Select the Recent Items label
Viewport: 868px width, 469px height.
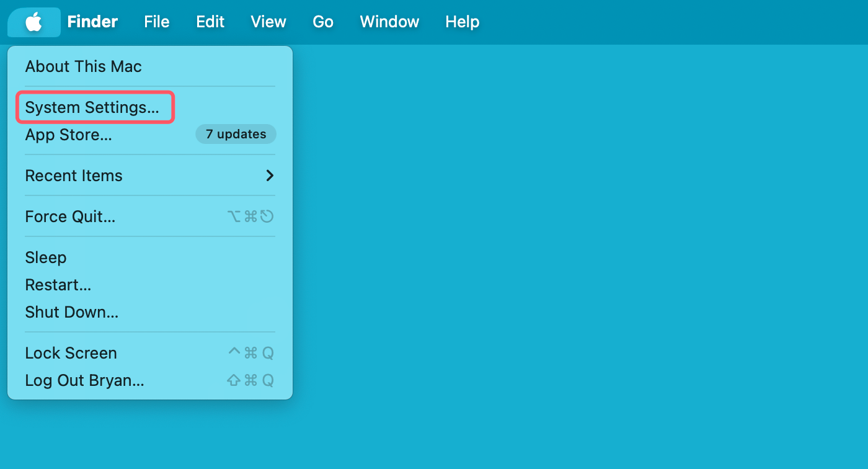pos(74,176)
